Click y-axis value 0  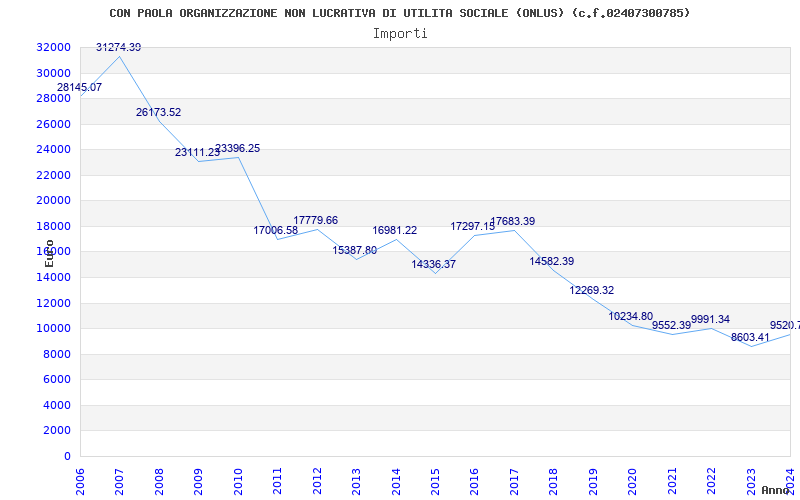67,456
